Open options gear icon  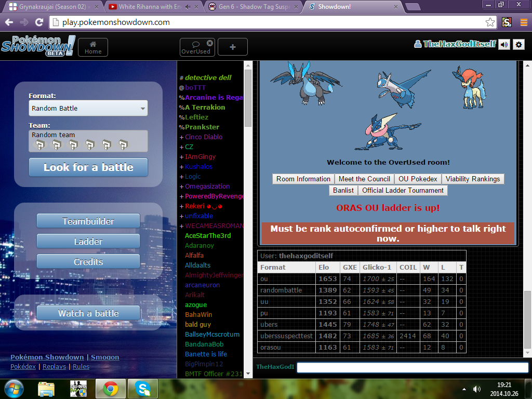click(x=519, y=45)
